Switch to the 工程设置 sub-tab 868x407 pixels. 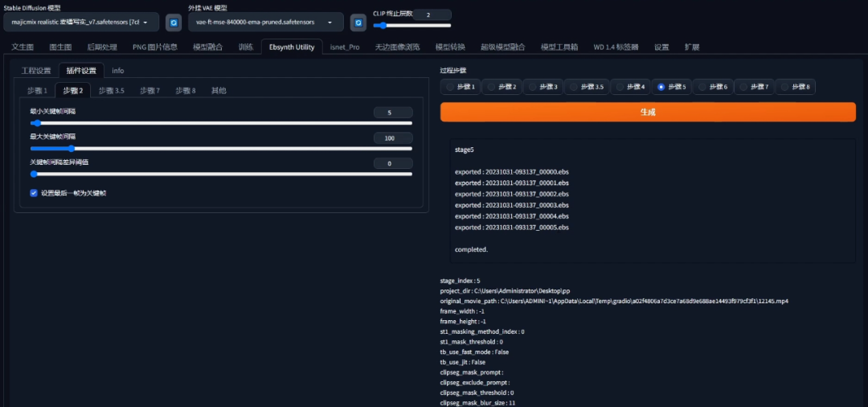[36, 70]
